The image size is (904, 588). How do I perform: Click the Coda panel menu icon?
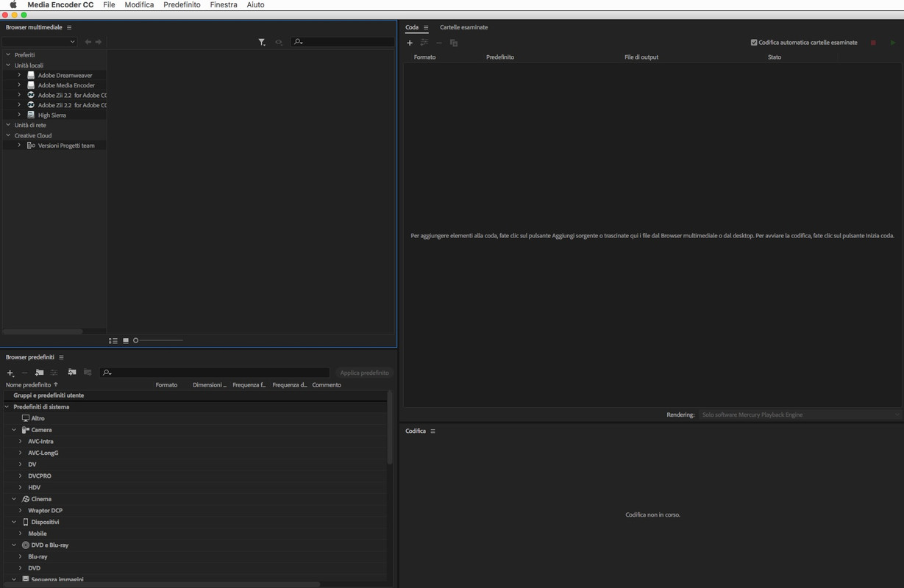click(426, 27)
